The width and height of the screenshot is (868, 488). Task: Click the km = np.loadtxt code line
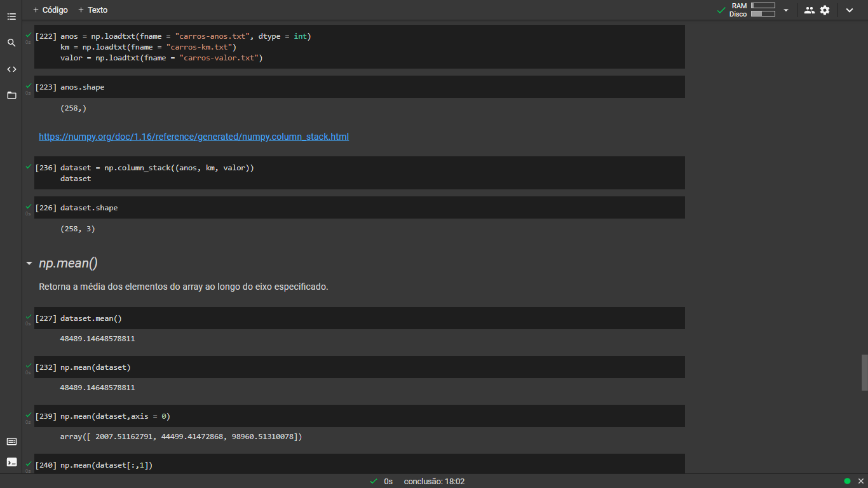[148, 47]
